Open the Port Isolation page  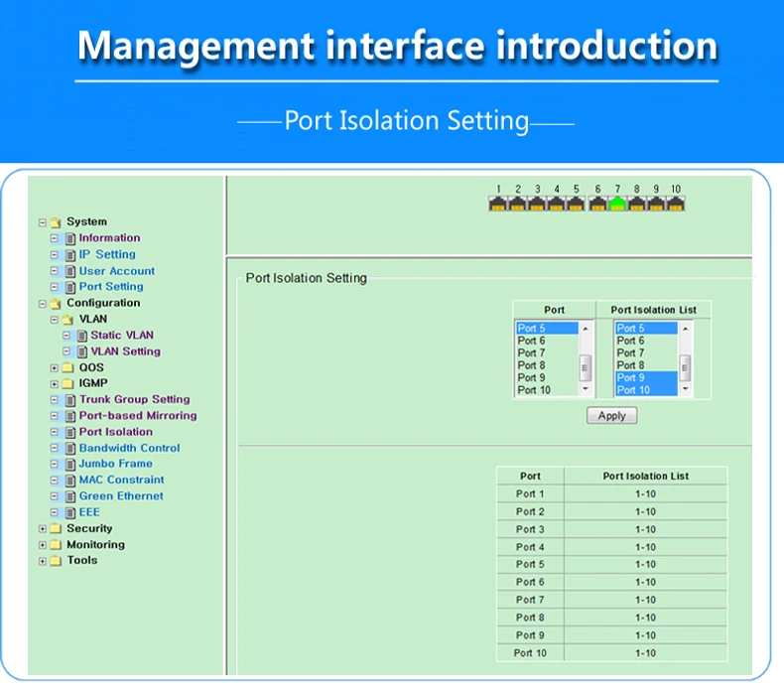116,432
